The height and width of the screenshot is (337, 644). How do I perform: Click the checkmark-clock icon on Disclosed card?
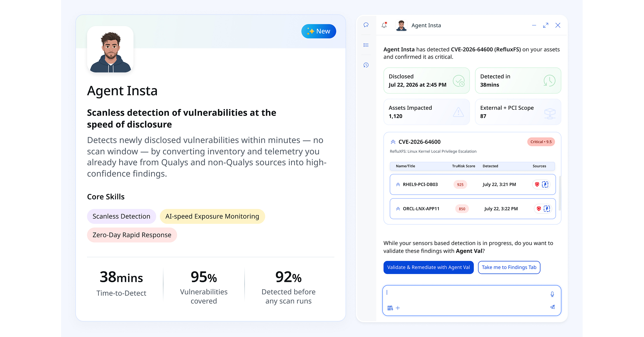pyautogui.click(x=459, y=81)
